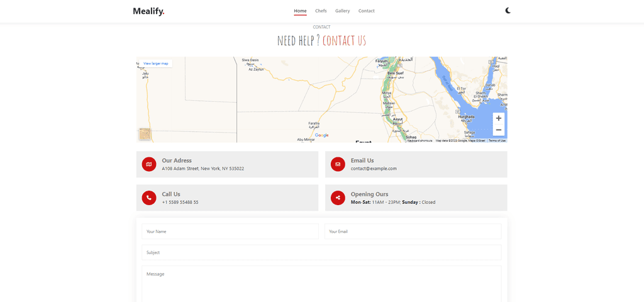
Task: Open the map Terms of Use link
Action: pyautogui.click(x=497, y=140)
